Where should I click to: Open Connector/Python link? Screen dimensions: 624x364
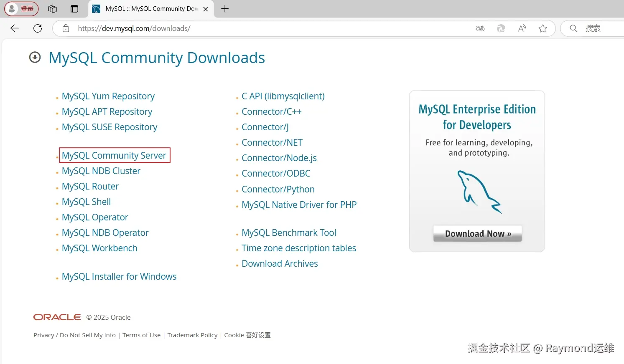[278, 190]
